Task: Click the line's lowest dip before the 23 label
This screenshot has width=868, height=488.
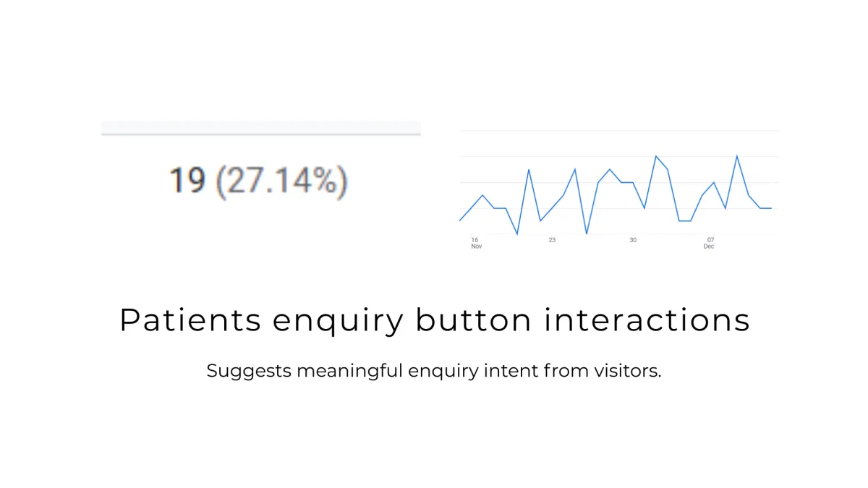Action: [517, 234]
